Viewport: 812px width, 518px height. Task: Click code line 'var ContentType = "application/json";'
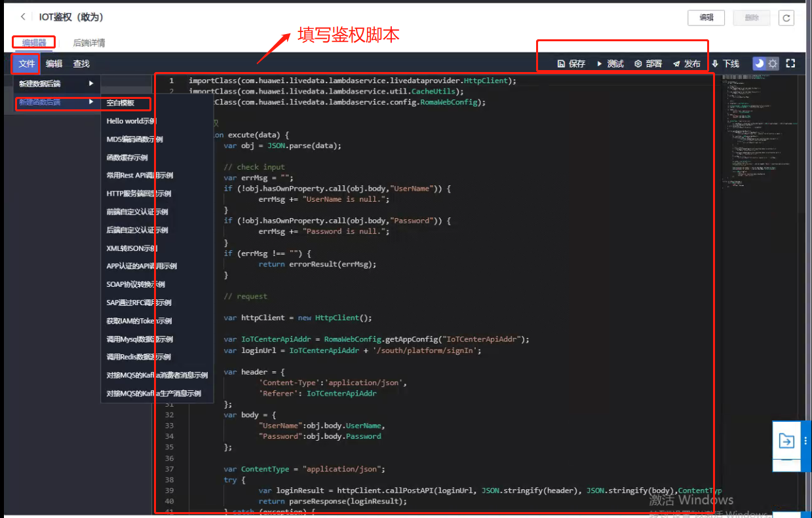point(304,469)
